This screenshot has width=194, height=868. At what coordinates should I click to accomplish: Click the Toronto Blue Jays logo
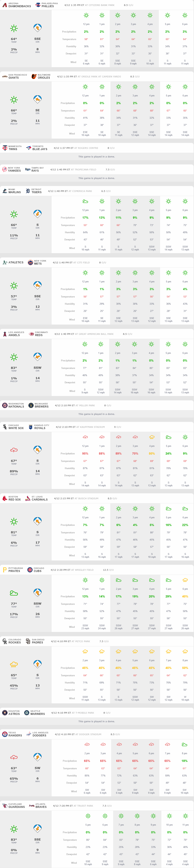(29, 148)
